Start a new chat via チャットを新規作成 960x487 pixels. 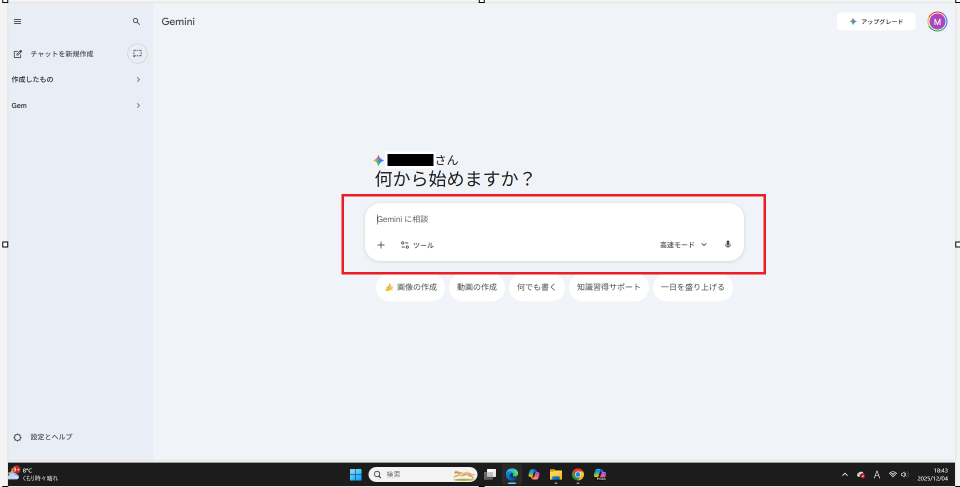pyautogui.click(x=55, y=54)
